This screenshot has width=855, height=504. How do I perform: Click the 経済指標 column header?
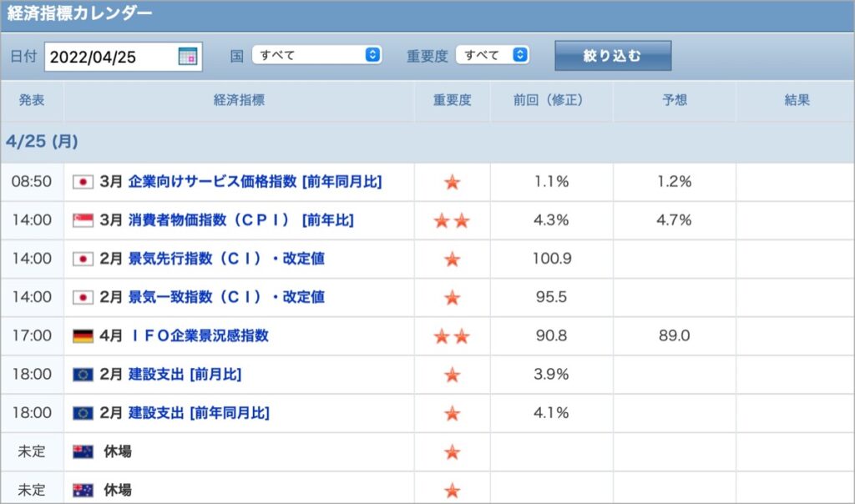pos(239,100)
